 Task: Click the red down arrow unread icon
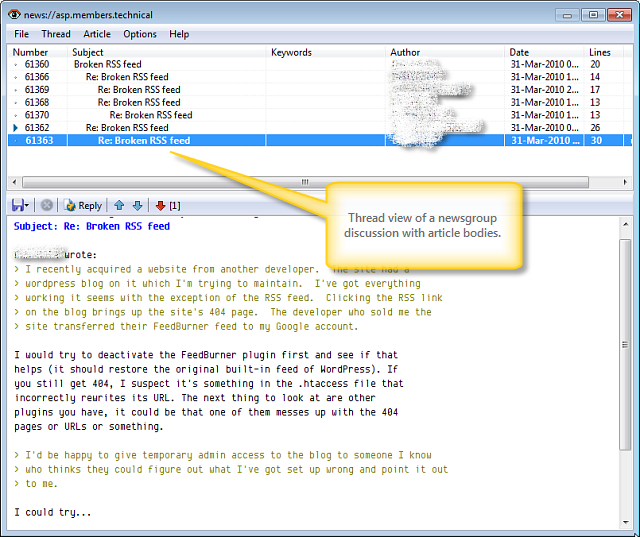160,205
